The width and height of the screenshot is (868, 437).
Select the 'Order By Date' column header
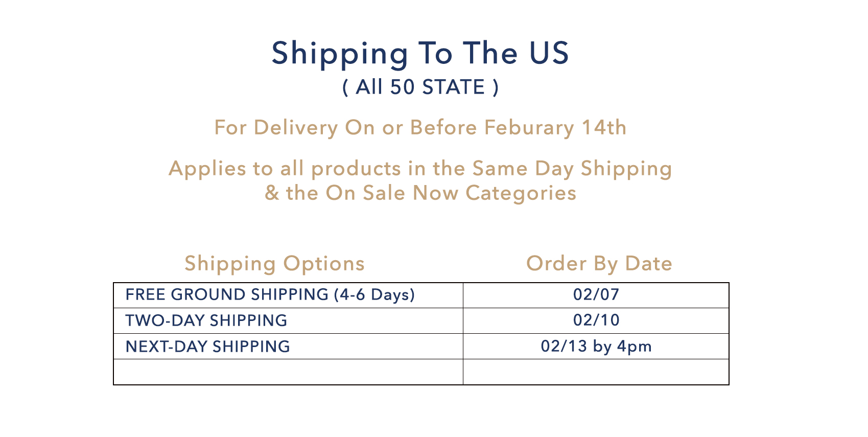click(599, 263)
